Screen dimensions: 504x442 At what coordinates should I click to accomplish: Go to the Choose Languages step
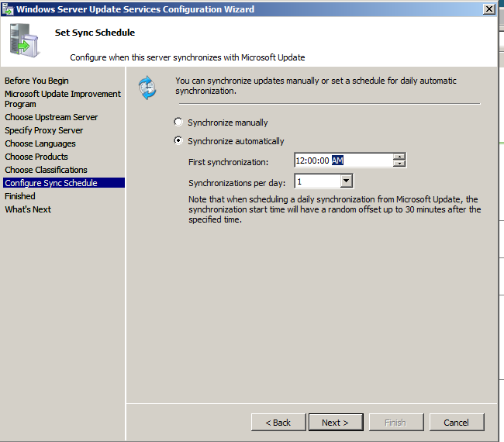tap(40, 143)
